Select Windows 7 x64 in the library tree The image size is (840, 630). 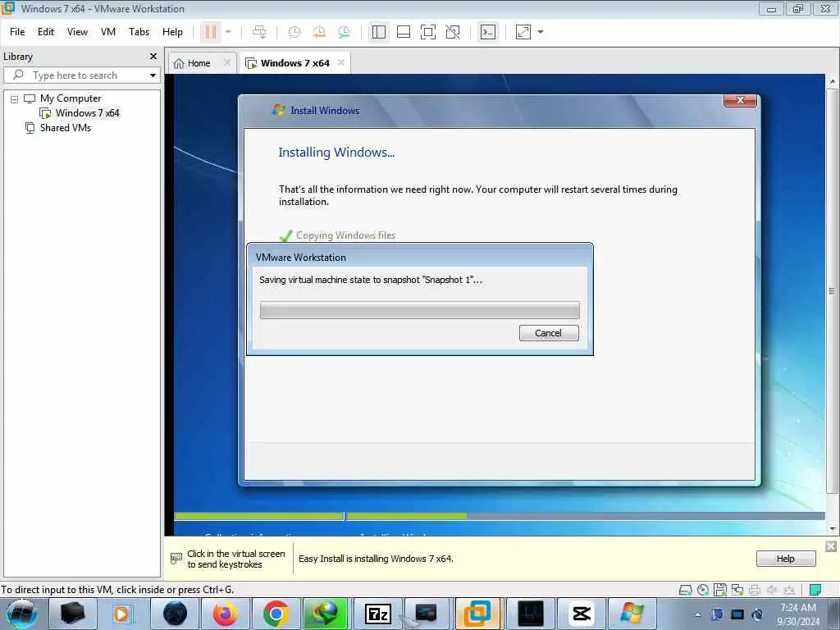point(87,113)
